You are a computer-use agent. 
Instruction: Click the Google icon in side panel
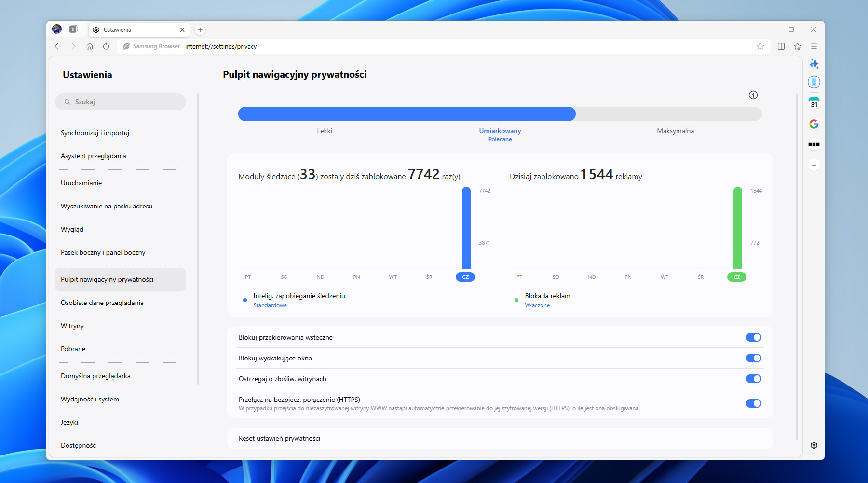[x=814, y=124]
